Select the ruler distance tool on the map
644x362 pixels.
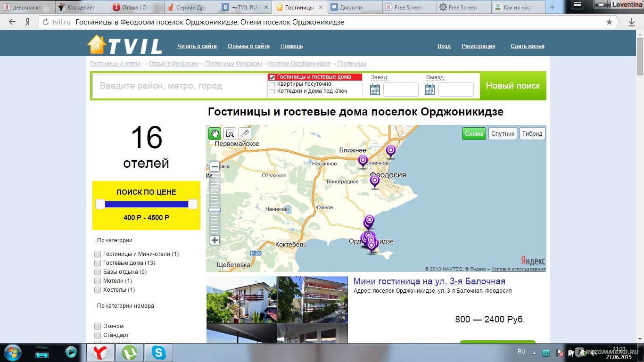(245, 133)
